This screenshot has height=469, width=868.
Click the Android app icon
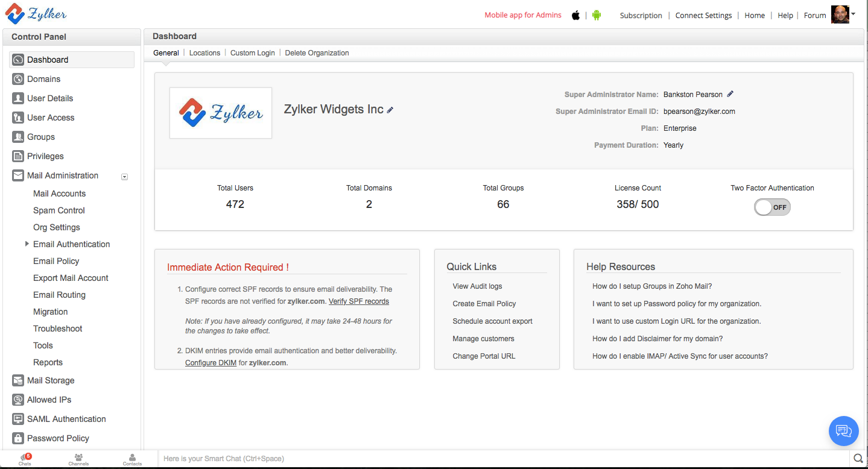click(597, 16)
